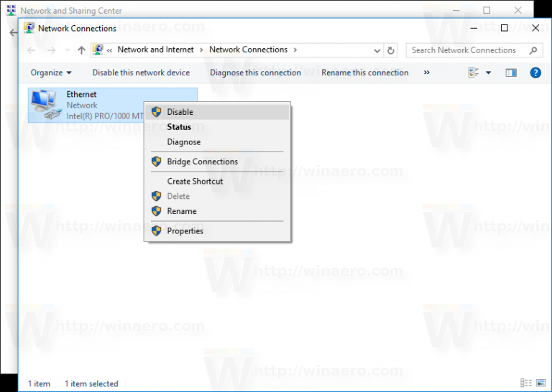Go up one folder level

point(81,50)
